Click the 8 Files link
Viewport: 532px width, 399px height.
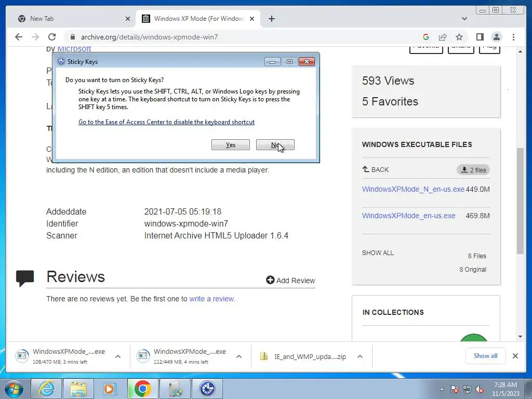click(x=477, y=256)
